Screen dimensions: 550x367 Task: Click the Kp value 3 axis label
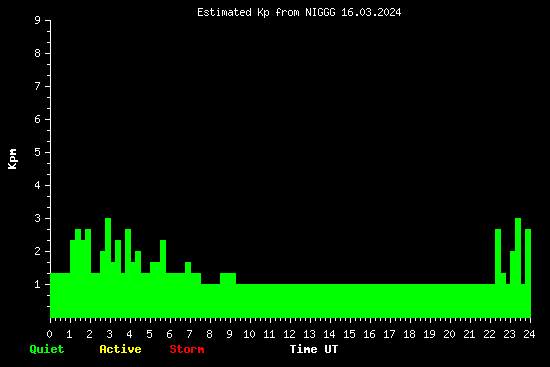(x=38, y=218)
